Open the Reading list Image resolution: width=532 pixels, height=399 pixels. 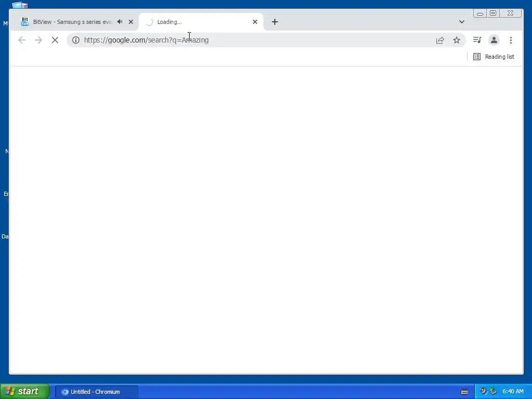494,57
